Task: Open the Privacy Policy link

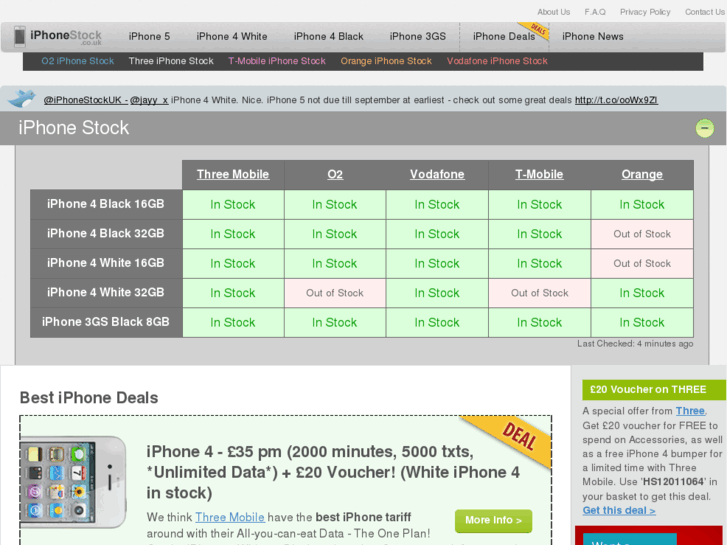Action: [645, 12]
